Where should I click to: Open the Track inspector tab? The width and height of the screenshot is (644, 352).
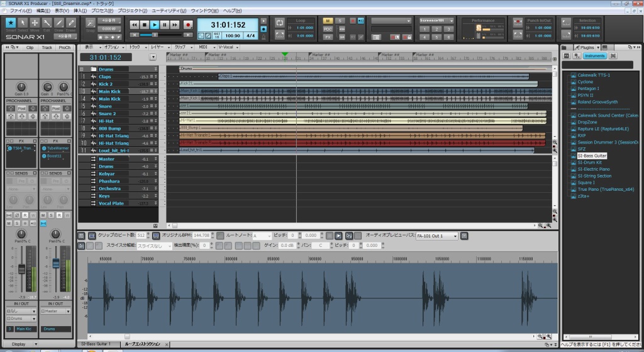pyautogui.click(x=47, y=47)
